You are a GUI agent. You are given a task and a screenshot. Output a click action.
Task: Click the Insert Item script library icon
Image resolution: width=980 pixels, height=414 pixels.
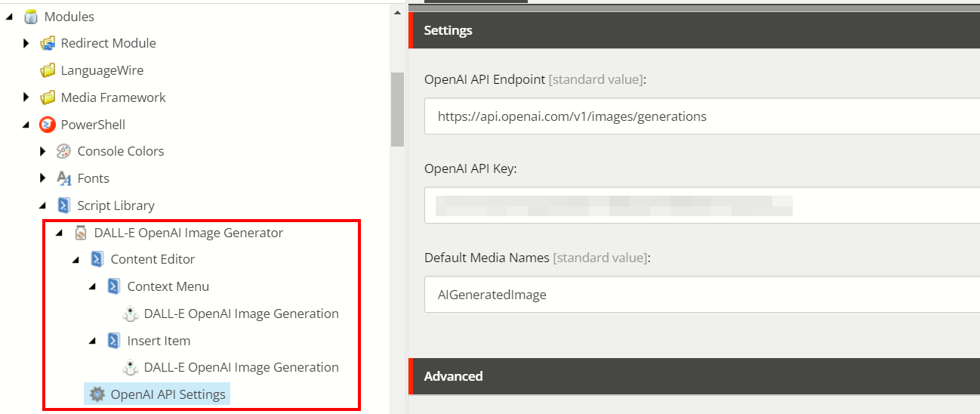point(114,341)
